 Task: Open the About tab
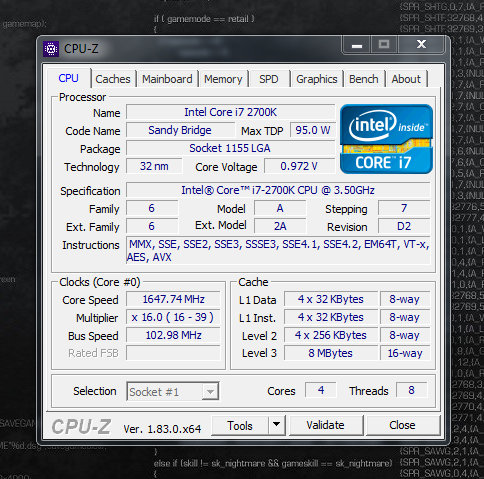[406, 79]
